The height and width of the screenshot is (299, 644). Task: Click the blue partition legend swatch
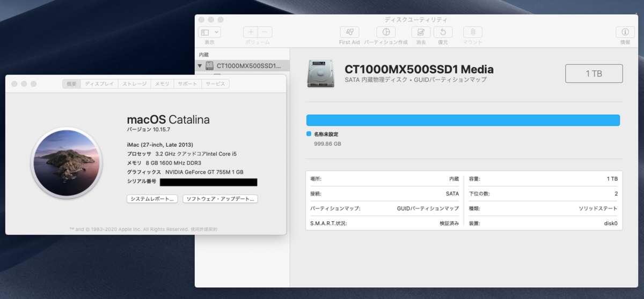[309, 134]
